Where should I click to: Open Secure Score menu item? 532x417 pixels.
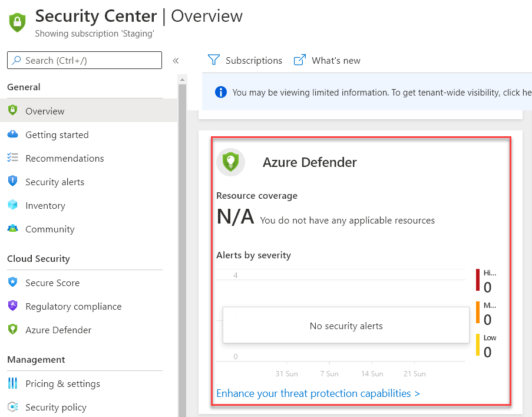coord(52,283)
